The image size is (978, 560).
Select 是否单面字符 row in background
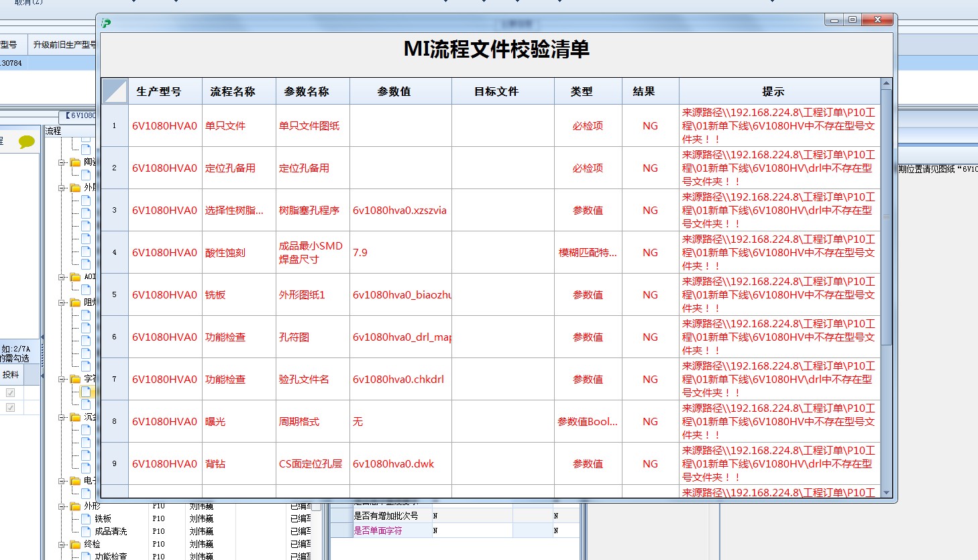(456, 530)
